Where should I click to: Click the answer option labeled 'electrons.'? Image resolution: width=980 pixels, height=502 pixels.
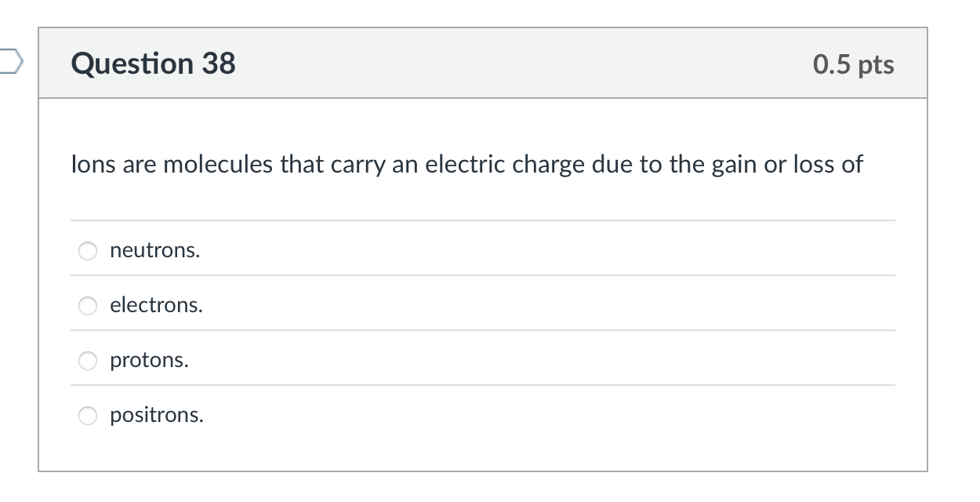point(156,306)
